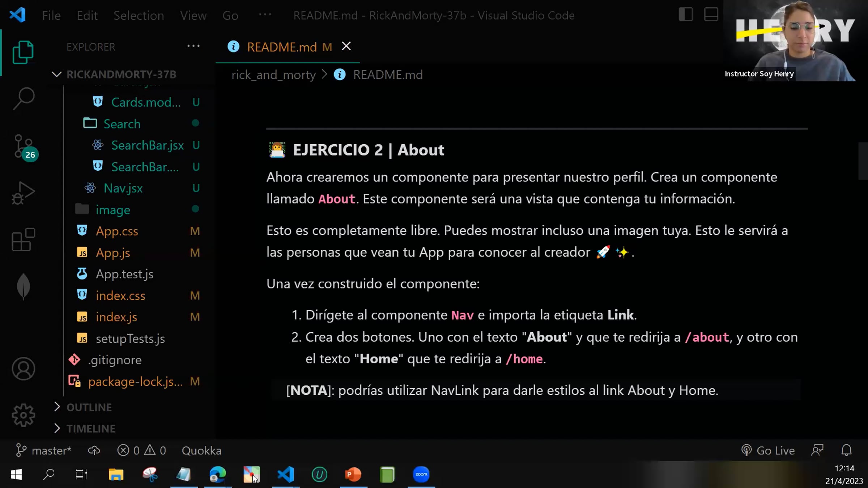Open Source Control with 26 changes

pyautogui.click(x=24, y=146)
